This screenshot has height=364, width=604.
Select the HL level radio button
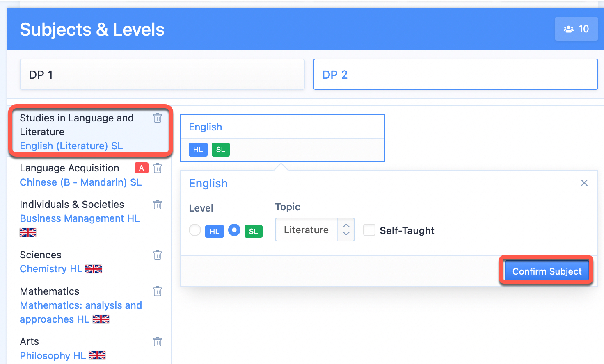(x=195, y=230)
